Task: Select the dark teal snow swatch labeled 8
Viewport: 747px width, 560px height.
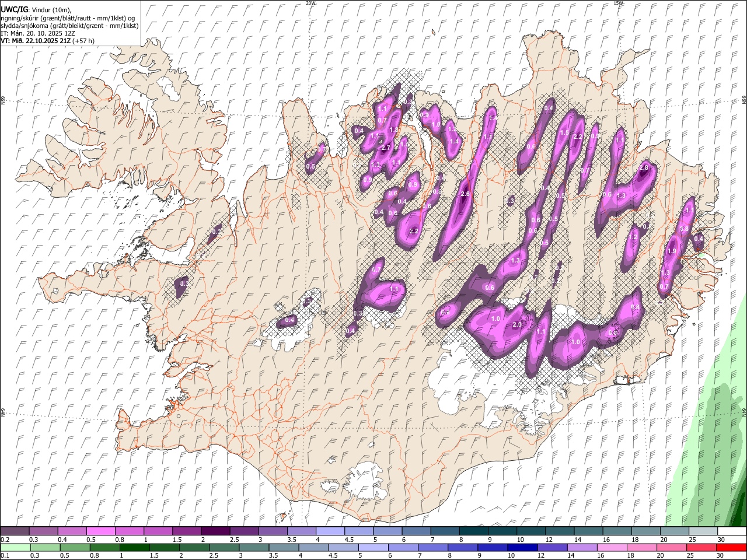Action: click(x=473, y=531)
